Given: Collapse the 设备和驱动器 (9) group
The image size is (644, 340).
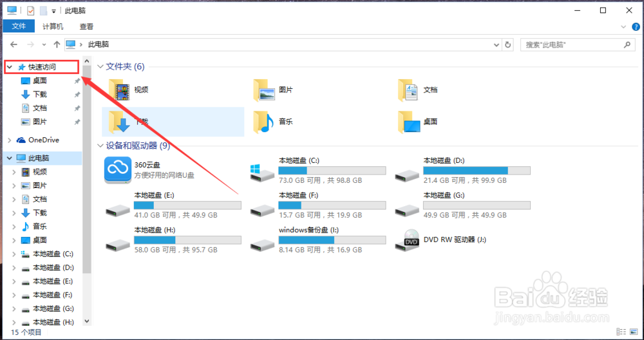Looking at the screenshot, I should point(100,146).
